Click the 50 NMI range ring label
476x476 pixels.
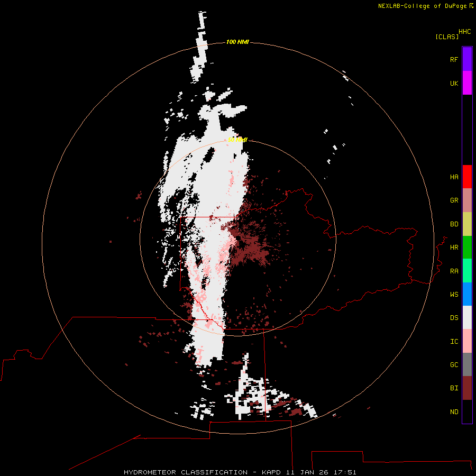pos(237,140)
